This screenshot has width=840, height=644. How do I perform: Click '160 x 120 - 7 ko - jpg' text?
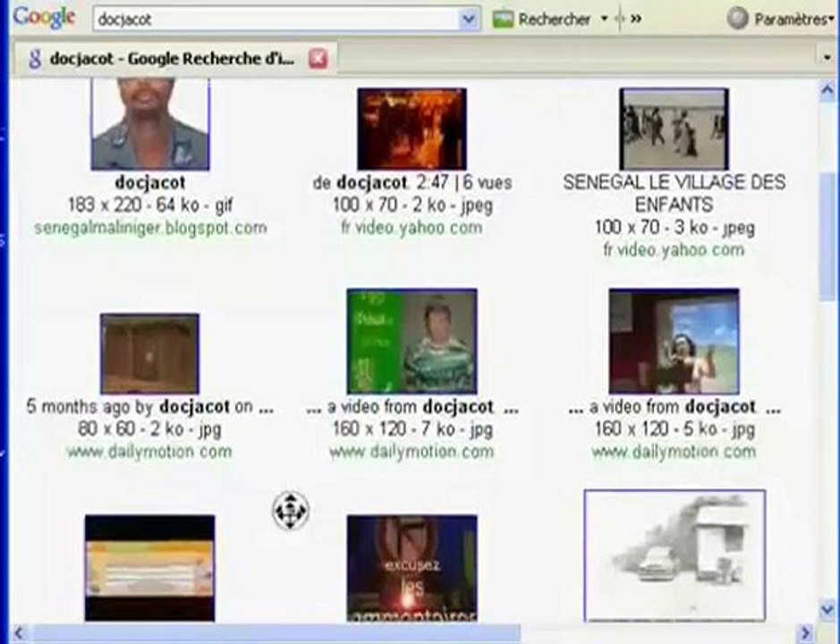(412, 429)
